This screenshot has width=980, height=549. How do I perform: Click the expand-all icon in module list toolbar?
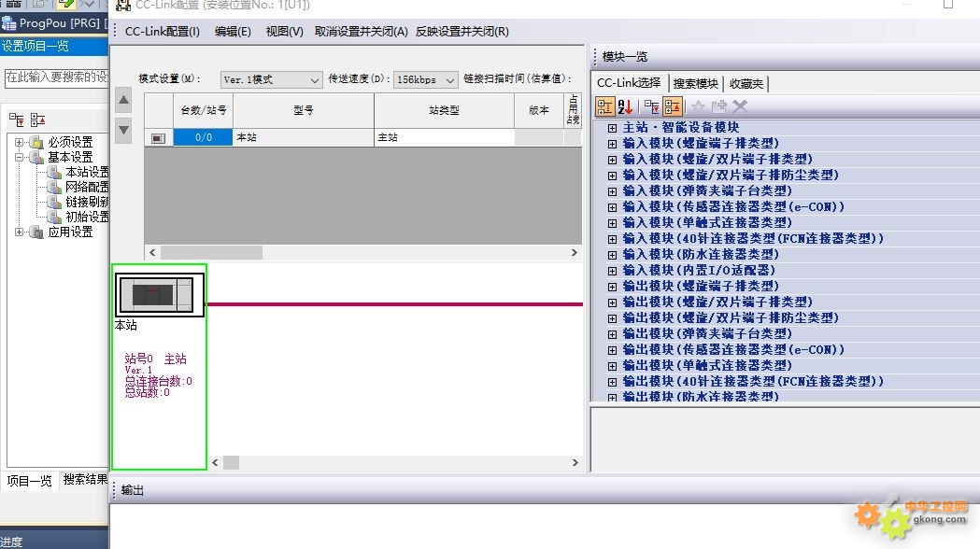652,107
